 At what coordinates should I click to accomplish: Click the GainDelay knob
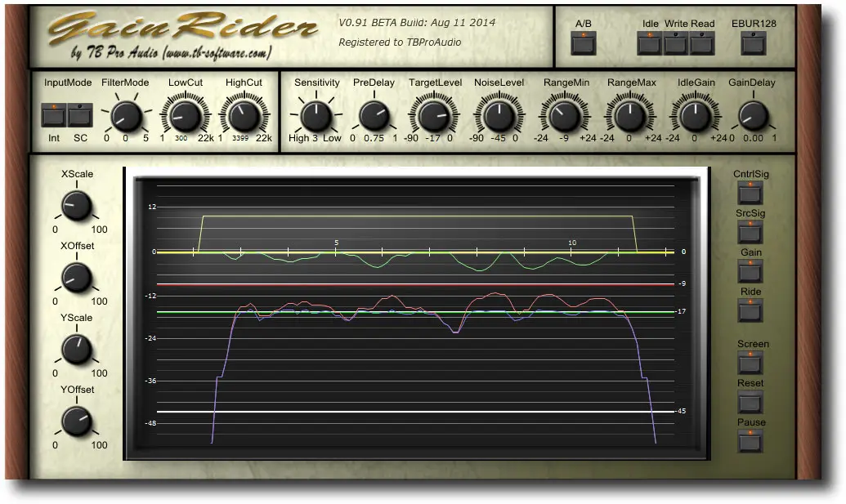[x=753, y=116]
